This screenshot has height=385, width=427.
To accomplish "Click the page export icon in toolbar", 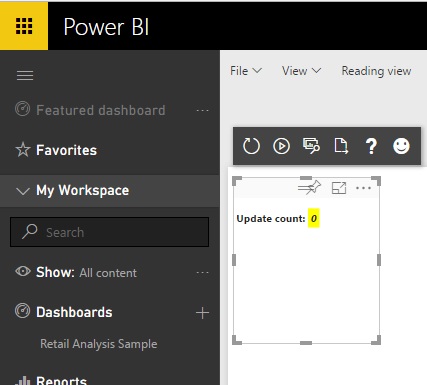I will (x=341, y=146).
